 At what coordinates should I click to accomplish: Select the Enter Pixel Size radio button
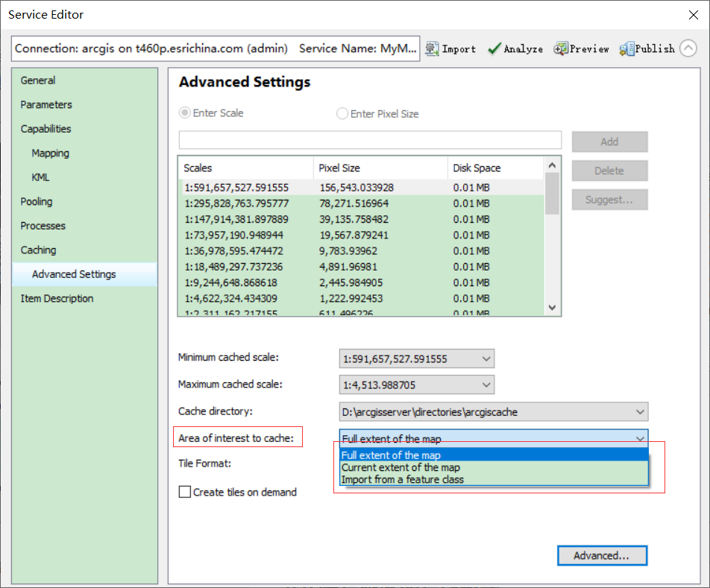[x=342, y=113]
